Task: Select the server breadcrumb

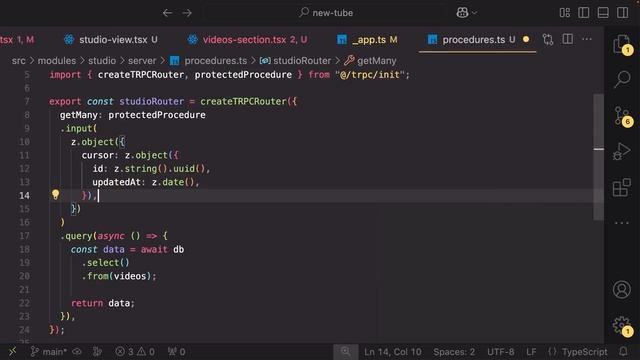Action: tap(142, 61)
